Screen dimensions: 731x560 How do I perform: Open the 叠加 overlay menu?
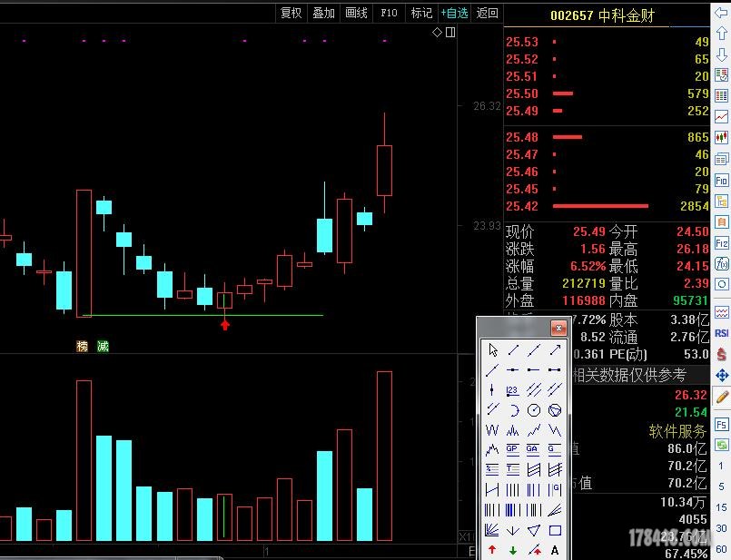coord(323,13)
